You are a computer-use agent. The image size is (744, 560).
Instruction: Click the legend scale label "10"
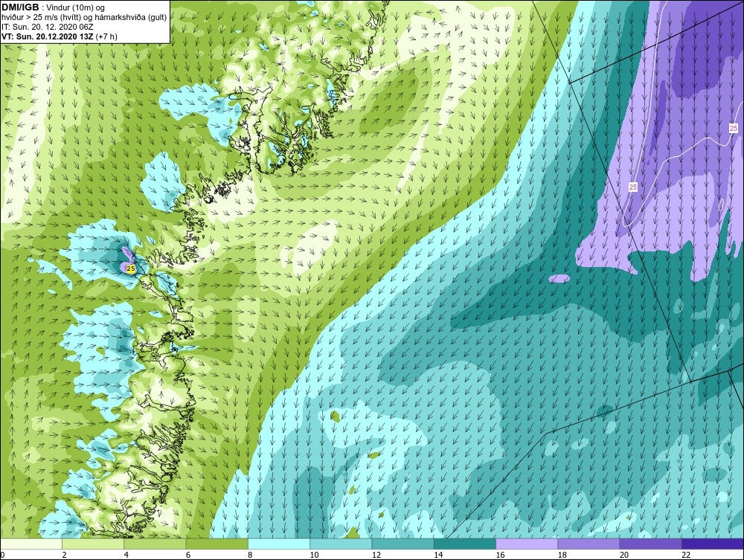click(x=314, y=555)
